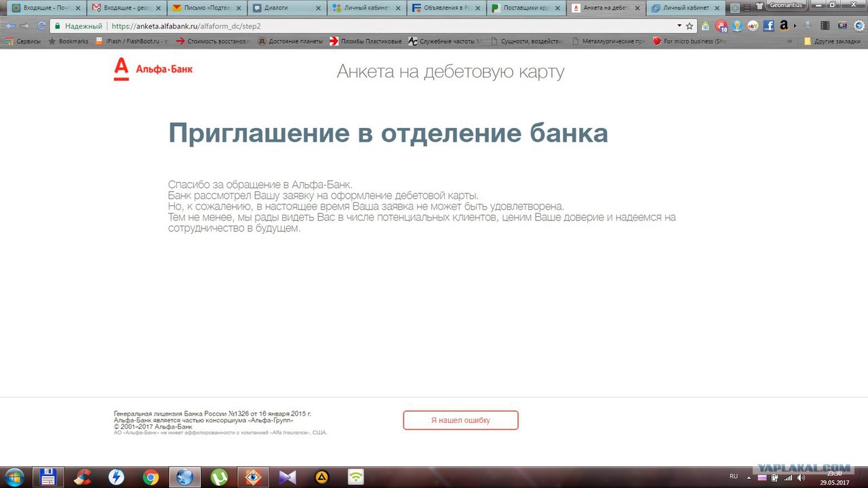Open a new tab with the plus button
The height and width of the screenshot is (488, 868).
(x=735, y=8)
